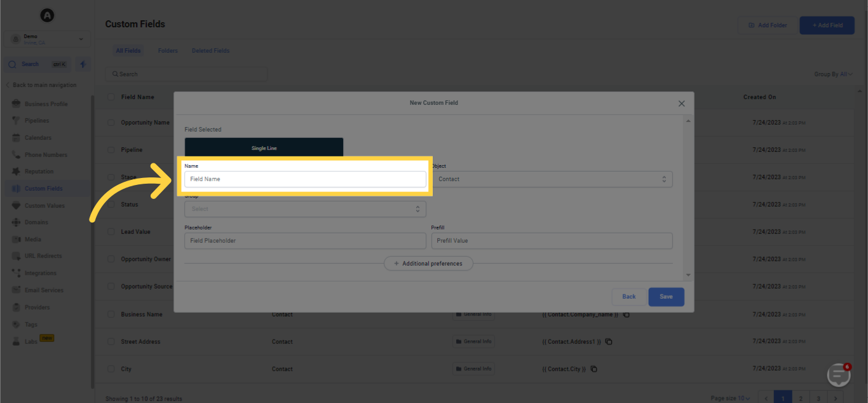
Task: Click the dialog scrollbar up arrow
Action: click(x=688, y=121)
